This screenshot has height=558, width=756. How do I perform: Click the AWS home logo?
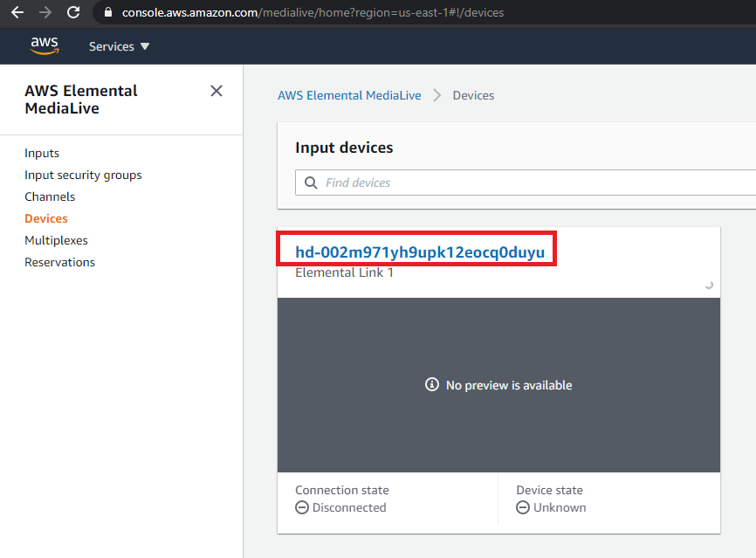(44, 45)
